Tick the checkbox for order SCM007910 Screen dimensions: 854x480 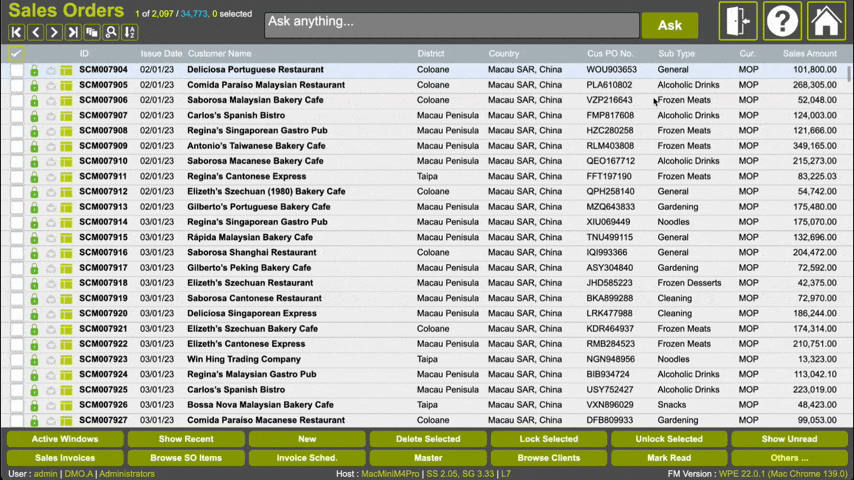pyautogui.click(x=17, y=161)
